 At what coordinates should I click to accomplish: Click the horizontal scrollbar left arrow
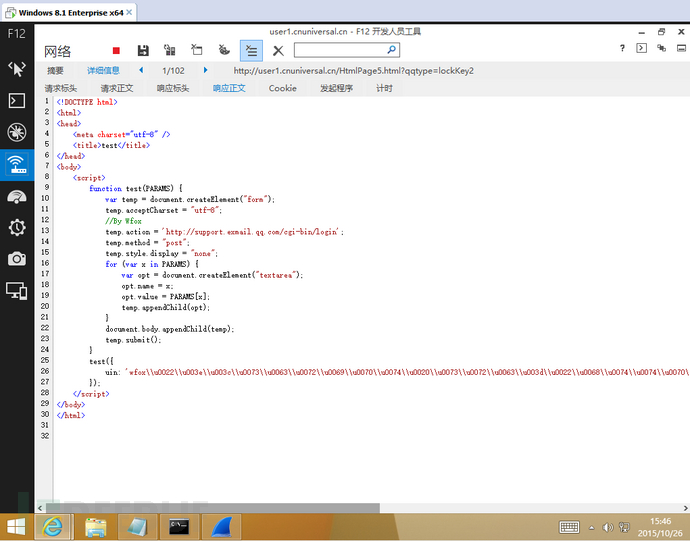(40, 508)
